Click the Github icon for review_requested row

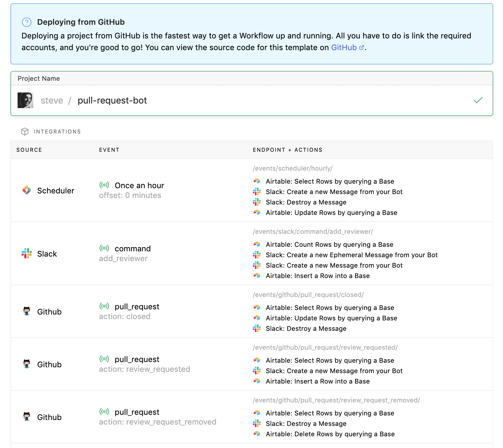click(x=27, y=364)
